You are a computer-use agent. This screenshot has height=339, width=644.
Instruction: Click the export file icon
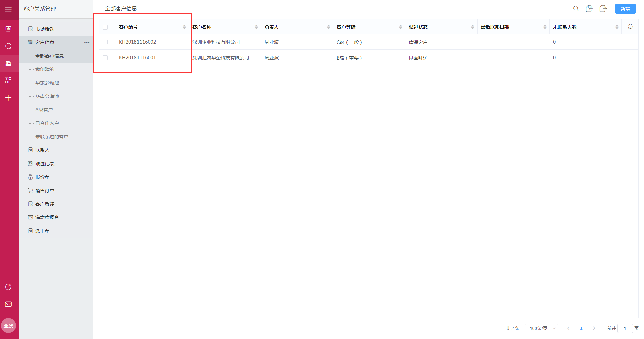(603, 9)
